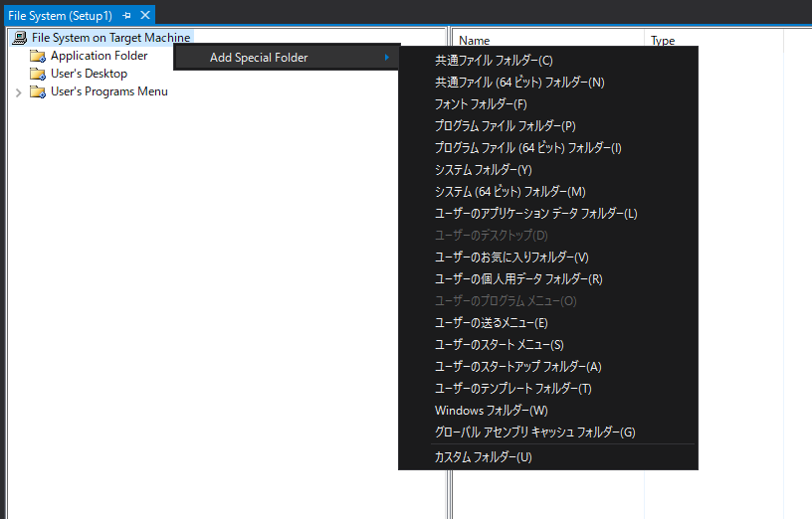812x519 pixels.
Task: Choose カスタム フォルダー(U)
Action: click(548, 457)
